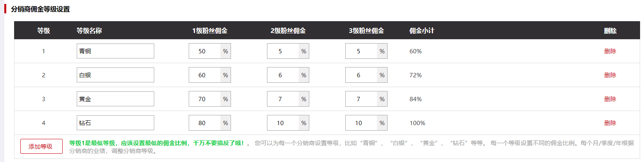Click 3级粉丝佣金 field in 黄金 row
The height and width of the screenshot is (162, 644).
tap(361, 99)
